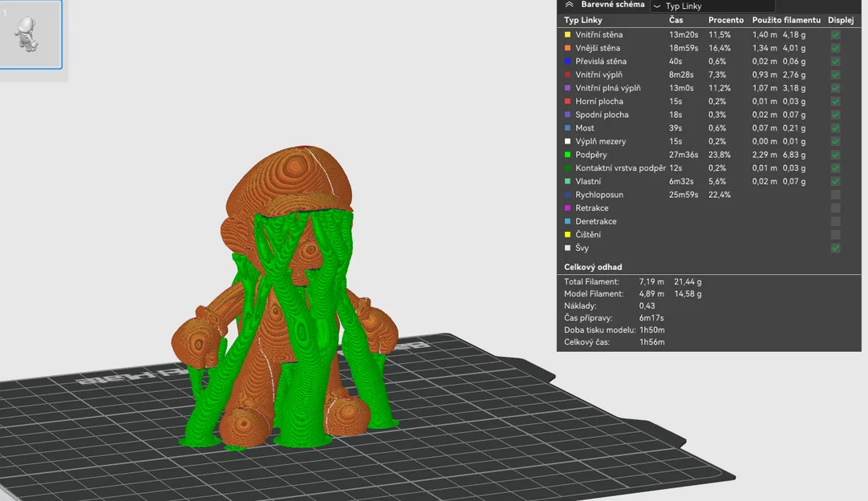
Task: Click the Typ Linky column header
Action: click(x=583, y=20)
